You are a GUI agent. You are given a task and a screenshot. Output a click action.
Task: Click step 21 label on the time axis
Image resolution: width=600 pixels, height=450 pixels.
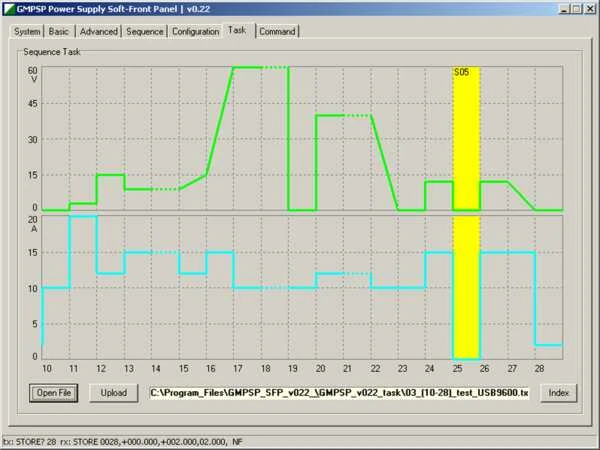click(x=347, y=368)
